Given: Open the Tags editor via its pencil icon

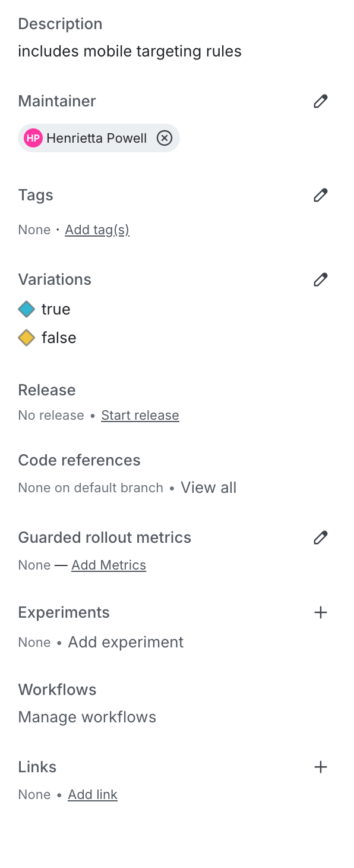Looking at the screenshot, I should click(321, 195).
